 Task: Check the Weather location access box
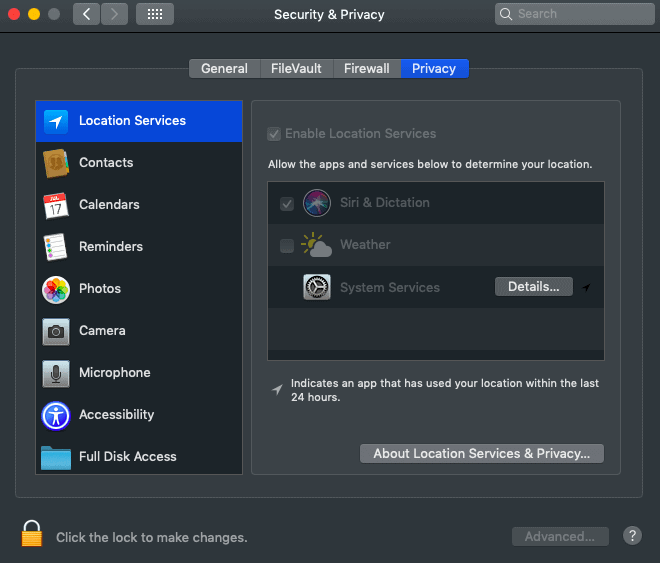point(287,246)
